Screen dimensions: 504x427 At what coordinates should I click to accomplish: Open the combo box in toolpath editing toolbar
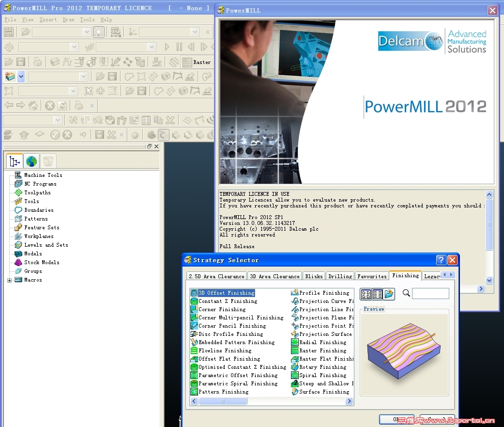[x=32, y=120]
